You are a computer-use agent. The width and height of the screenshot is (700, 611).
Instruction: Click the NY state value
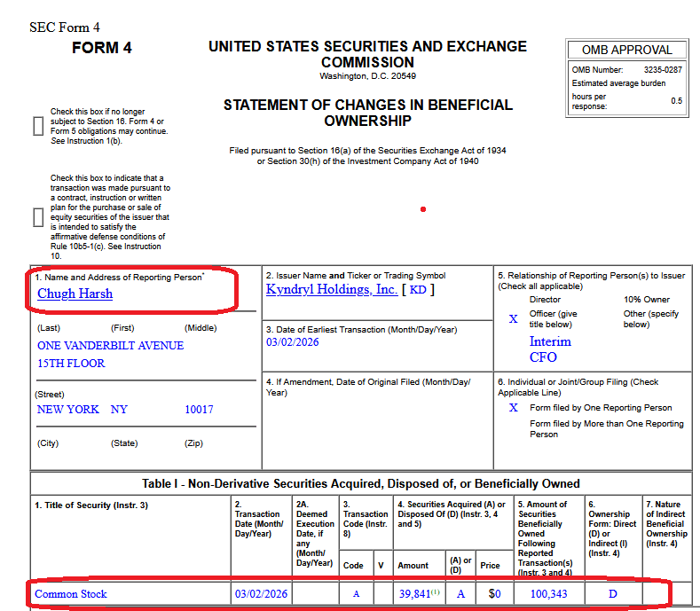pos(119,410)
